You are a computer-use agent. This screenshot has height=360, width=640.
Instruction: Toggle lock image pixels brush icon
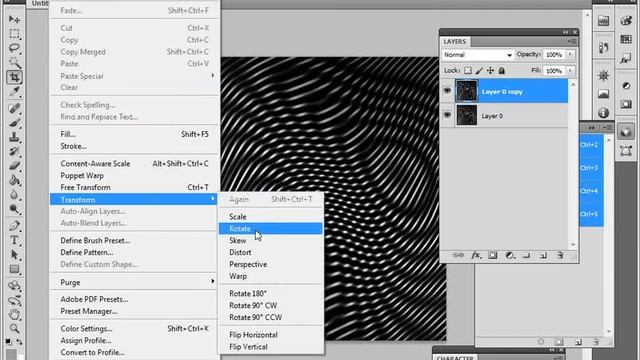(479, 71)
